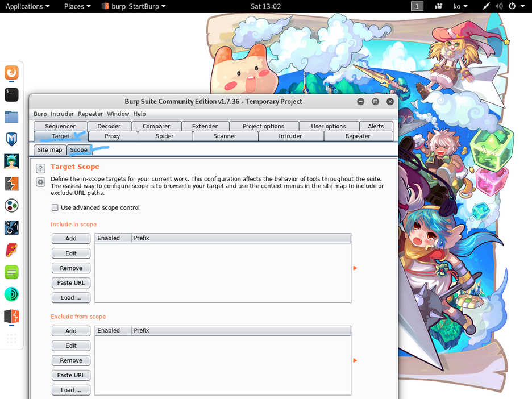Image resolution: width=532 pixels, height=399 pixels.
Task: Switch to the Repeater tab
Action: click(x=358, y=136)
